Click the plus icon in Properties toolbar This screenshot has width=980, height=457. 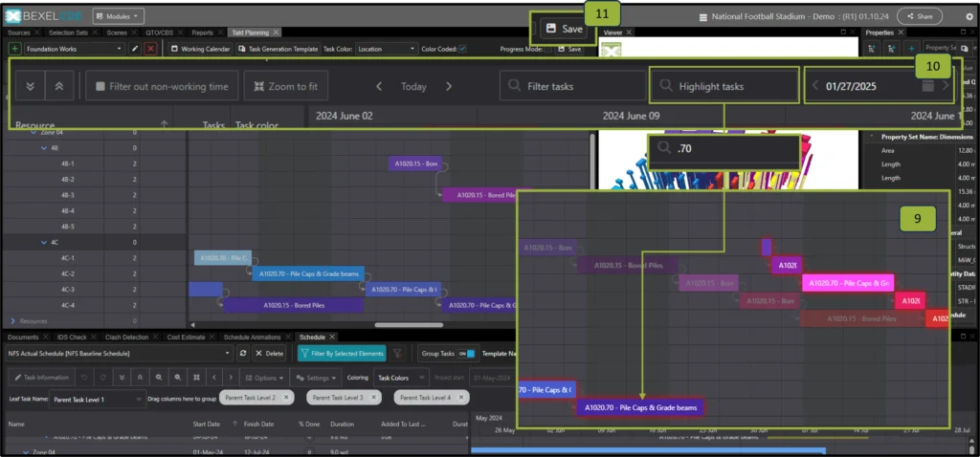click(912, 48)
